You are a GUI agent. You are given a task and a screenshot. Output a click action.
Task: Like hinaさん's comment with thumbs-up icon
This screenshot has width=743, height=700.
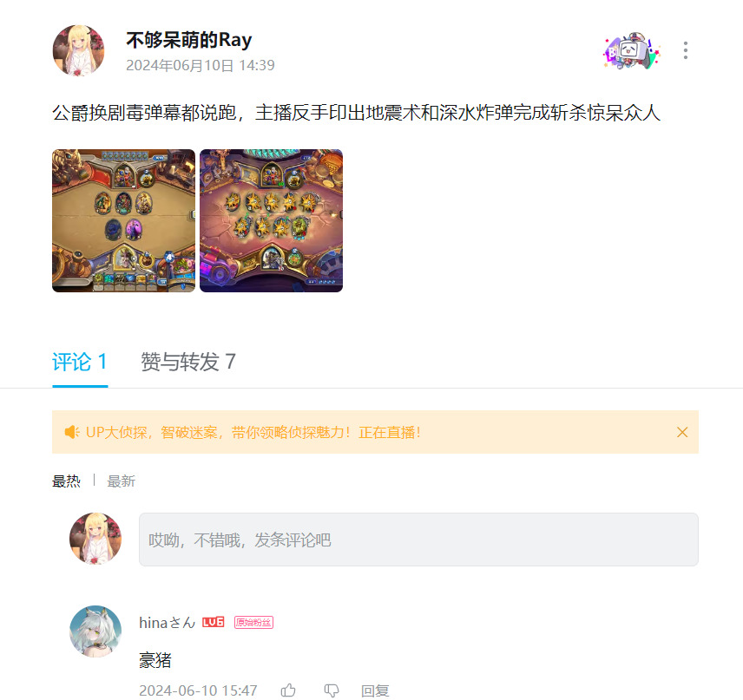pyautogui.click(x=288, y=690)
